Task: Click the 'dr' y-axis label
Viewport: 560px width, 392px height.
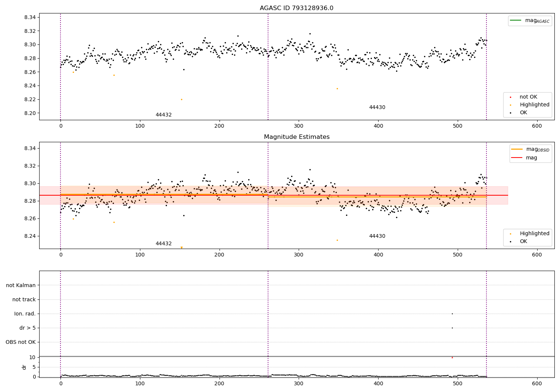Action: pos(24,367)
